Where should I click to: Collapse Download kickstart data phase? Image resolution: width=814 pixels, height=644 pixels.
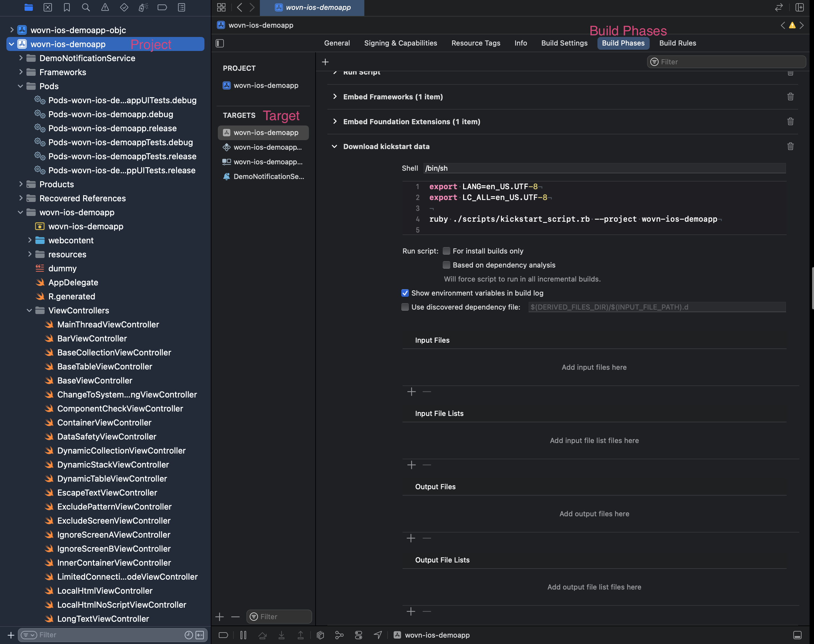pos(334,146)
